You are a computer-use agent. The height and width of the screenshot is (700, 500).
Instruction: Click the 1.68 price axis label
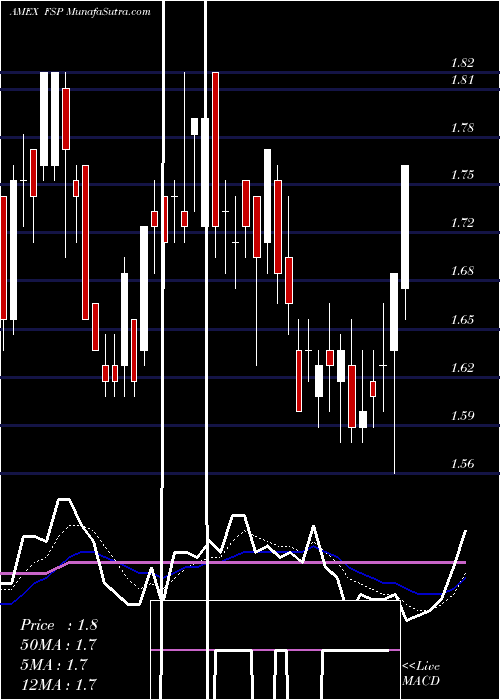coord(462,271)
